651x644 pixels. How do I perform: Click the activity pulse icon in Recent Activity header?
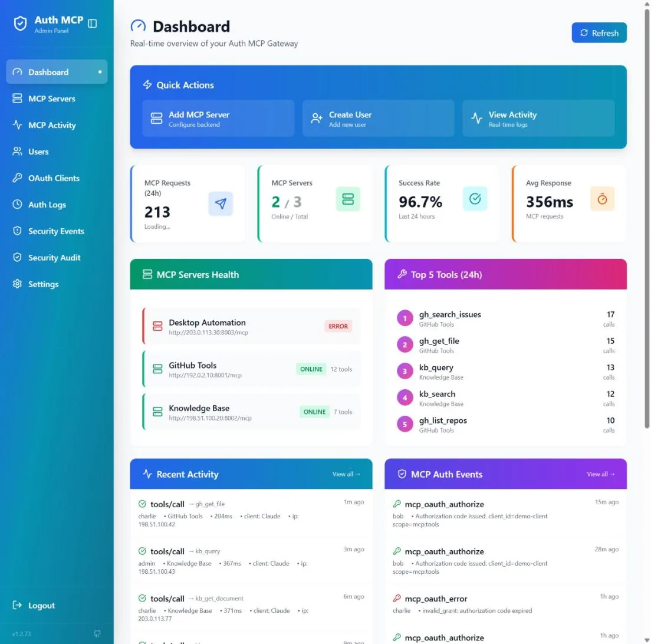coord(147,474)
